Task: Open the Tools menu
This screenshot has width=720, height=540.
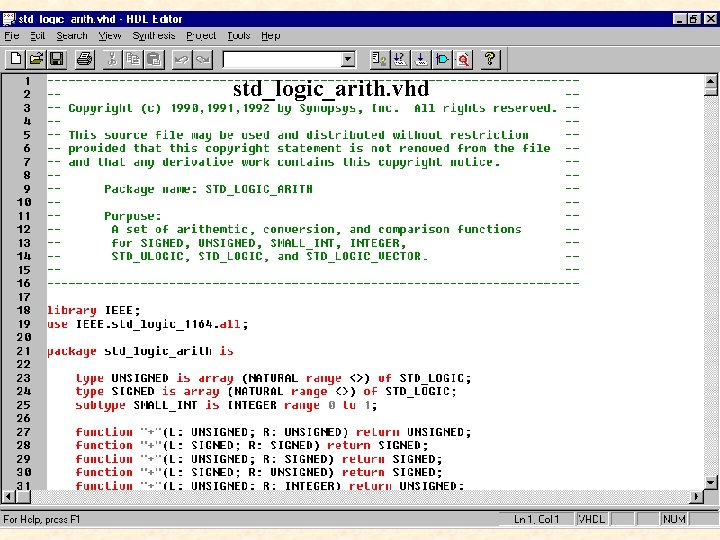Action: (x=239, y=36)
